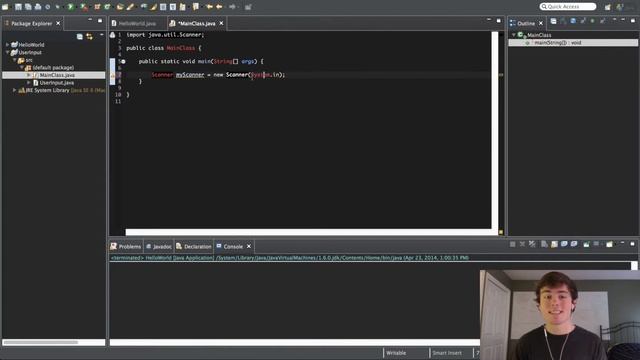The height and width of the screenshot is (360, 640).
Task: Select main(String[]) method in Outline
Action: tap(573, 42)
